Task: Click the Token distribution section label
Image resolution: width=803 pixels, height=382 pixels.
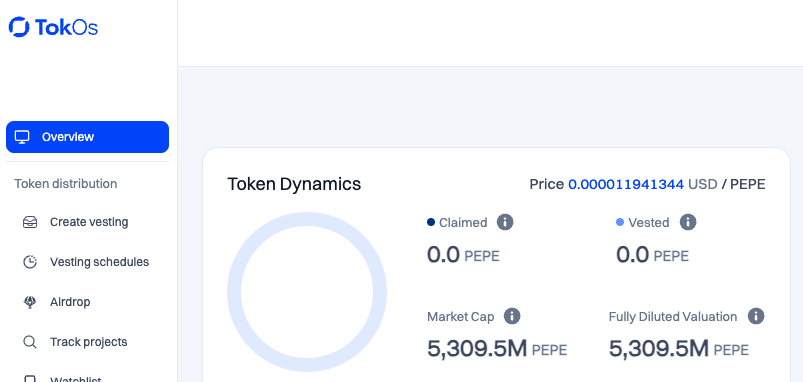Action: point(66,183)
